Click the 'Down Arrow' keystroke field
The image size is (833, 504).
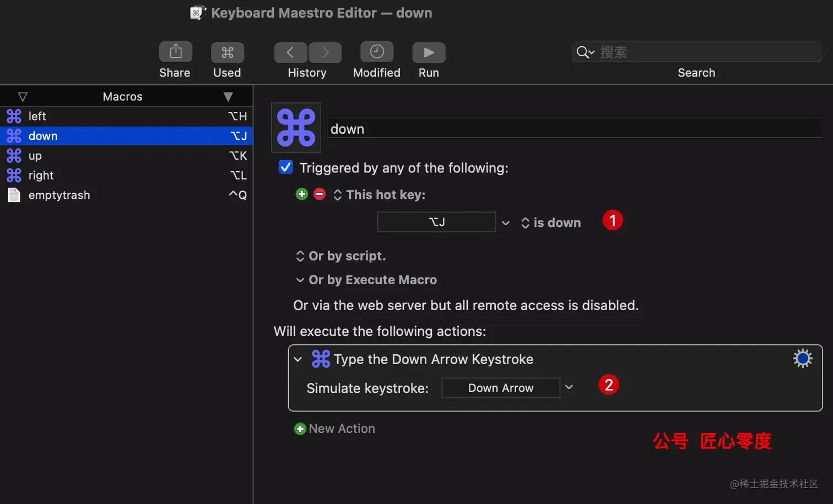501,388
